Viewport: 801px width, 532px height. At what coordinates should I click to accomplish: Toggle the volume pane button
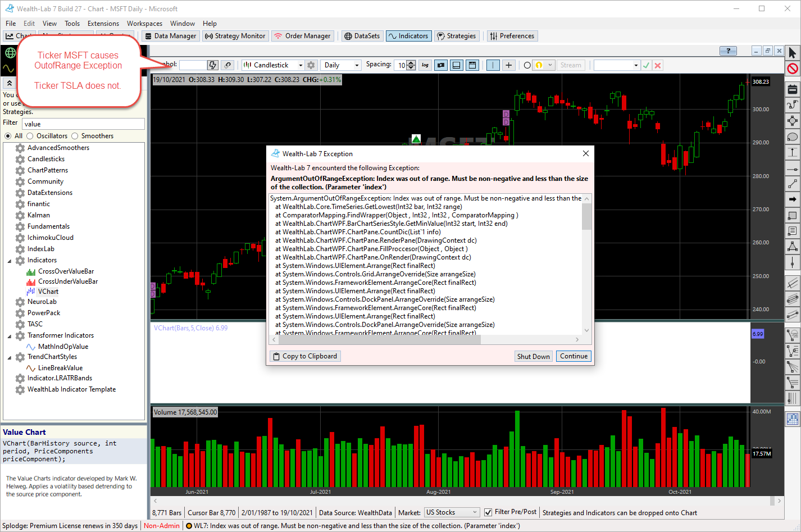(x=457, y=65)
